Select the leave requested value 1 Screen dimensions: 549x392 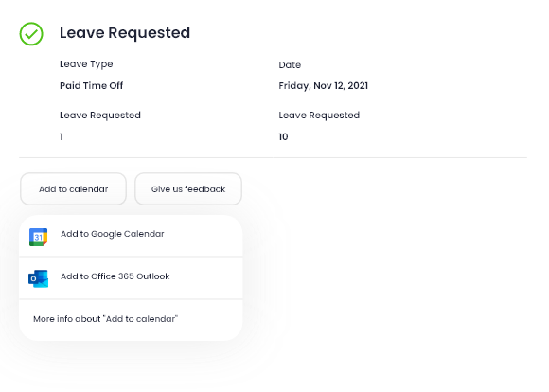62,136
